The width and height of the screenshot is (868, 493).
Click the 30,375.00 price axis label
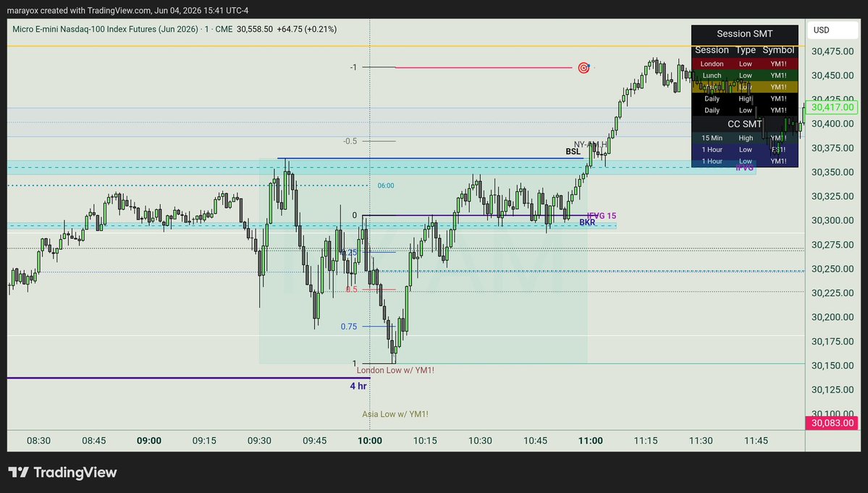tap(832, 148)
